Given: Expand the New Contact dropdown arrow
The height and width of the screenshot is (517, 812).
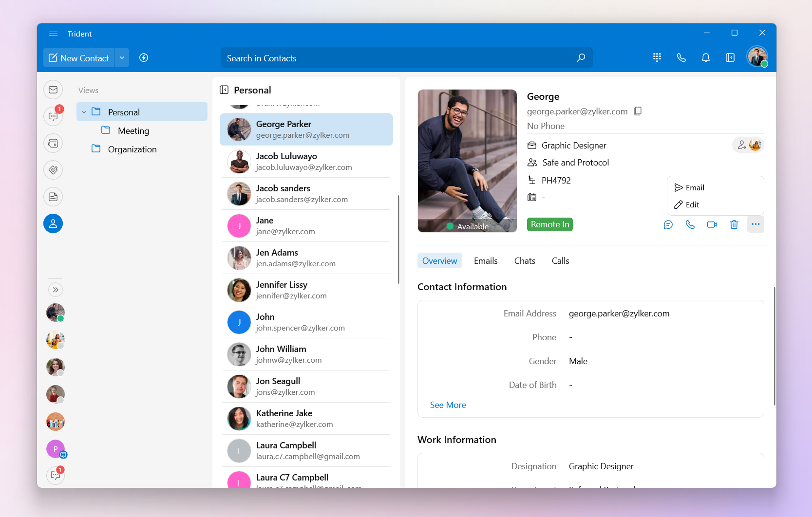Looking at the screenshot, I should [x=122, y=58].
